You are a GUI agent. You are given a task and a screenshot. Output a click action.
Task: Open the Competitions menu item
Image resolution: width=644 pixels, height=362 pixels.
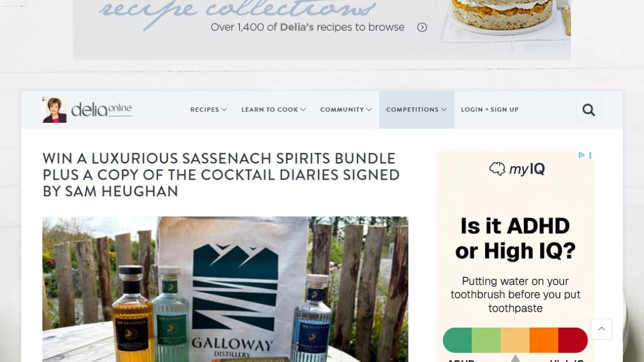point(416,109)
